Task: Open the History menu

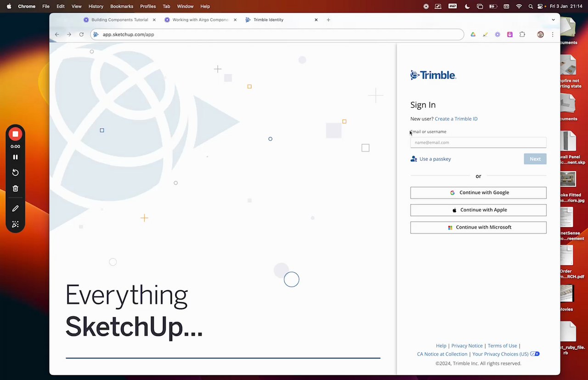Action: tap(96, 6)
